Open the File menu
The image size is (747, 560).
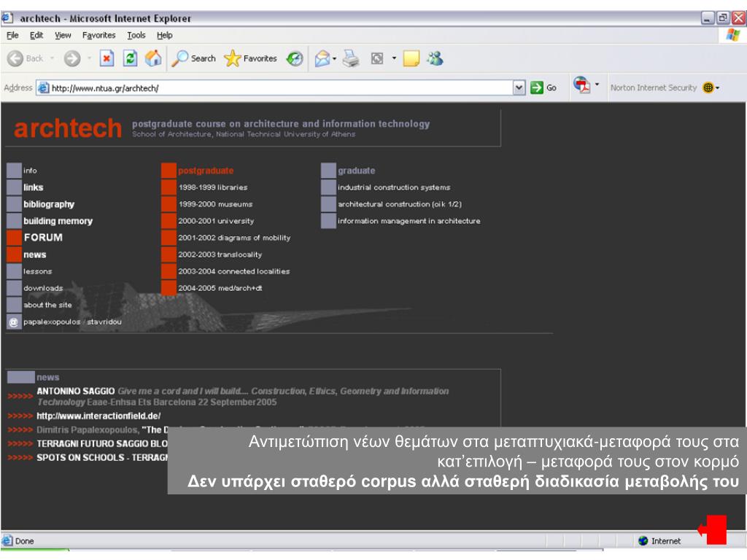coord(12,35)
